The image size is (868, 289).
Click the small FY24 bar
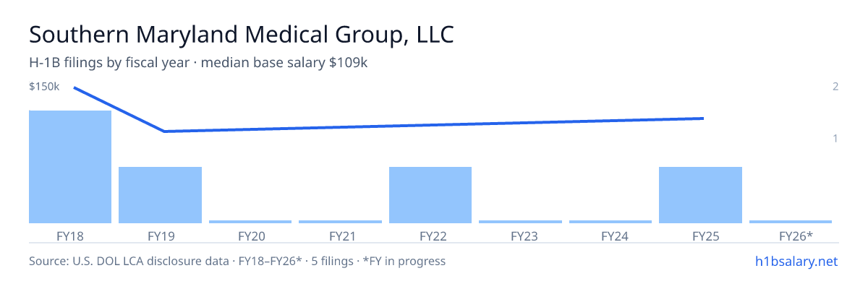[x=610, y=222]
